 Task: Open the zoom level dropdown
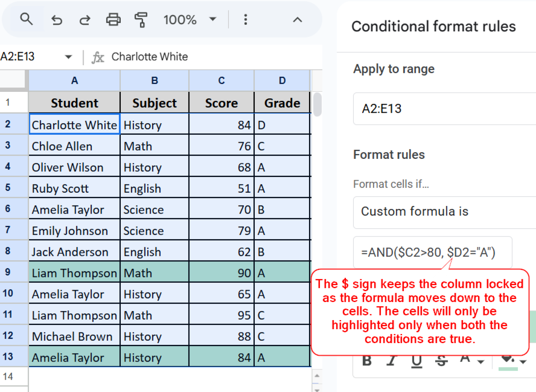click(191, 20)
